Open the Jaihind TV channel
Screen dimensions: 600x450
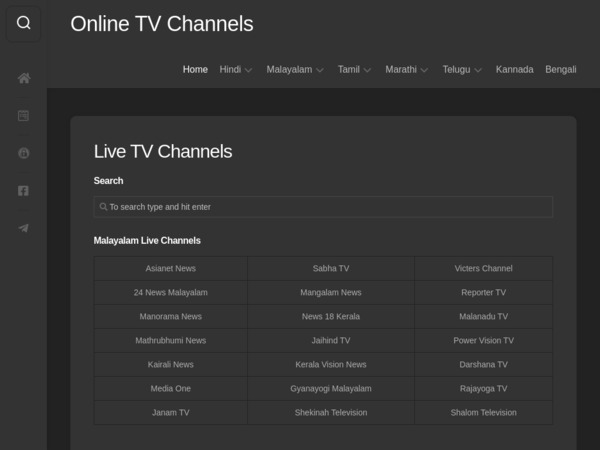tap(331, 340)
